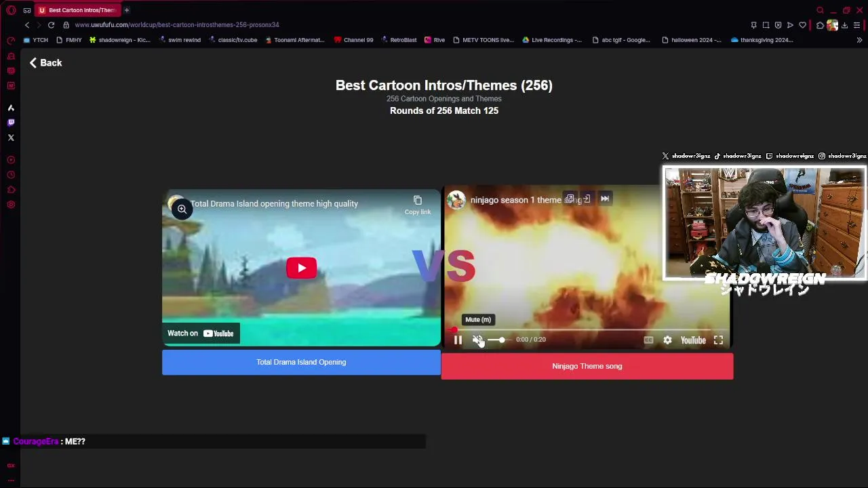Viewport: 868px width, 488px height.
Task: Click the detach video icon atop Ninjago video
Action: (587, 199)
